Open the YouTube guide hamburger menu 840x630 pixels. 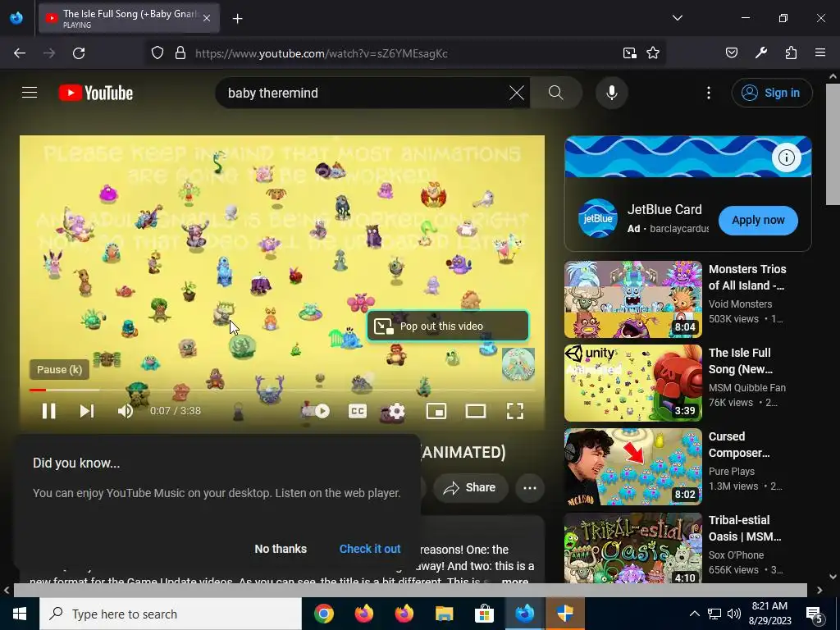pos(30,93)
